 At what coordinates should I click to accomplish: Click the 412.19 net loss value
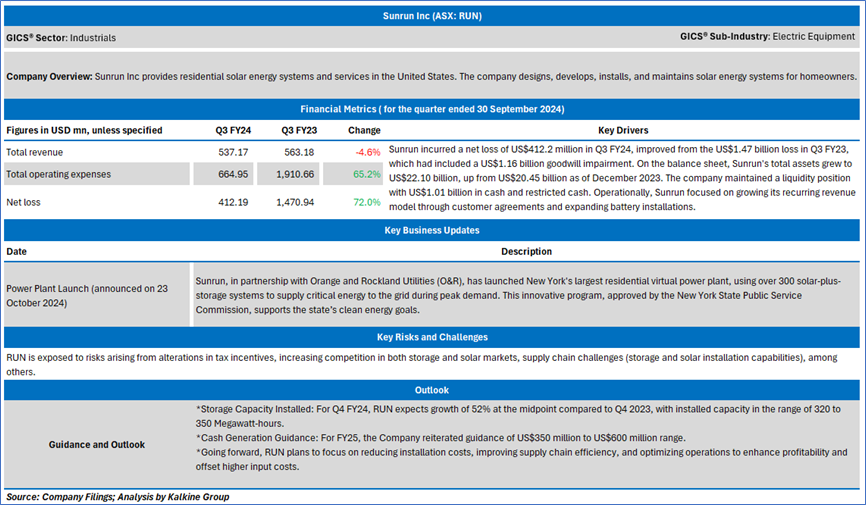[x=233, y=202]
